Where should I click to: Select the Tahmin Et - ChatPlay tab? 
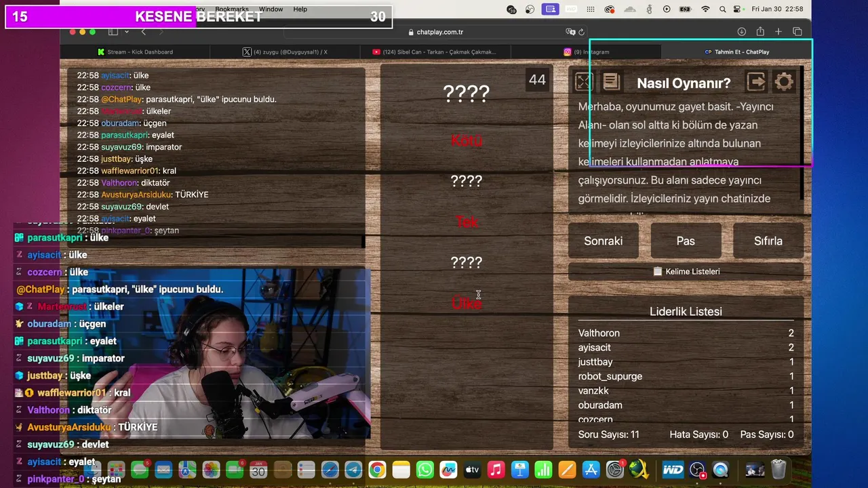736,52
